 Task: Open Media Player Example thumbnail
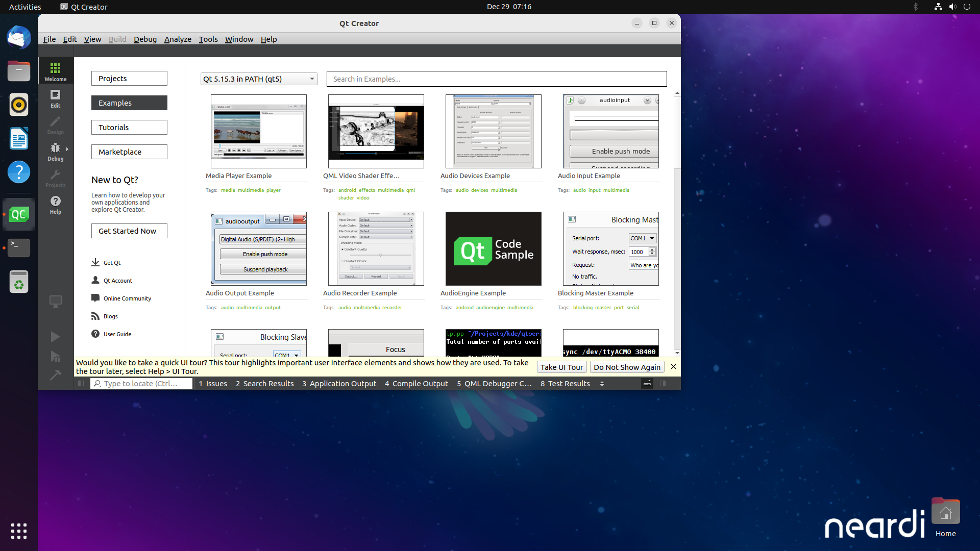pos(258,131)
